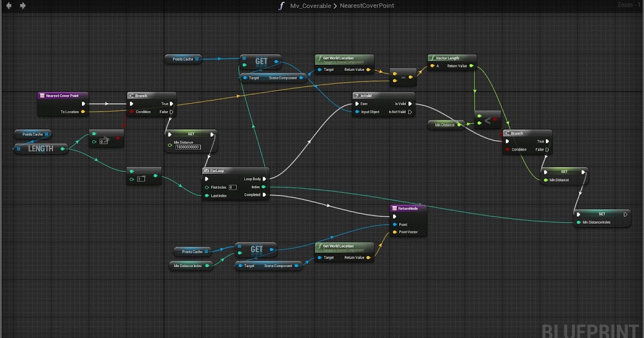Click the back navigation arrow
The width and height of the screenshot is (644, 338).
coord(9,5)
